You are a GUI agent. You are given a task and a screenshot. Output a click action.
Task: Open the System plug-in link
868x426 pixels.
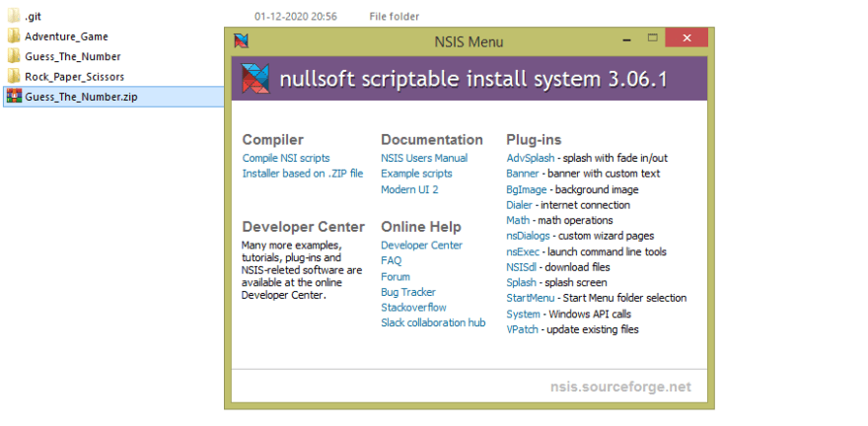(x=523, y=314)
